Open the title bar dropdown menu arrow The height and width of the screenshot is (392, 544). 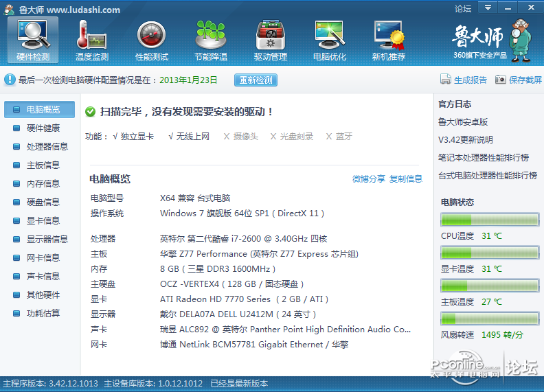tap(488, 8)
